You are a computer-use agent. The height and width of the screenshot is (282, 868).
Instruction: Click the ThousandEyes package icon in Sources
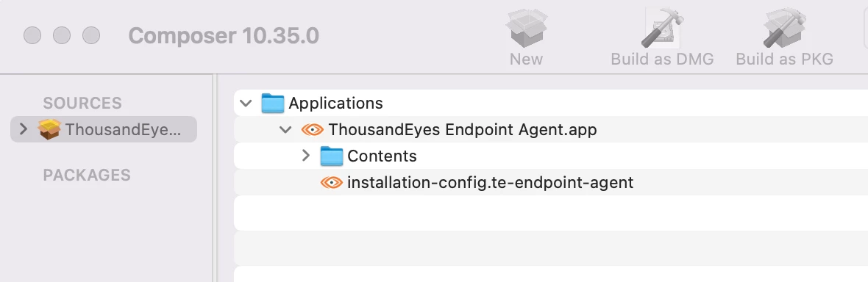point(49,129)
